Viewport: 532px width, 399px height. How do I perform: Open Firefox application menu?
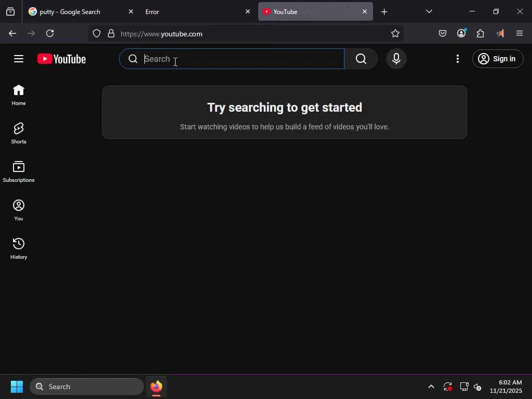coord(520,33)
